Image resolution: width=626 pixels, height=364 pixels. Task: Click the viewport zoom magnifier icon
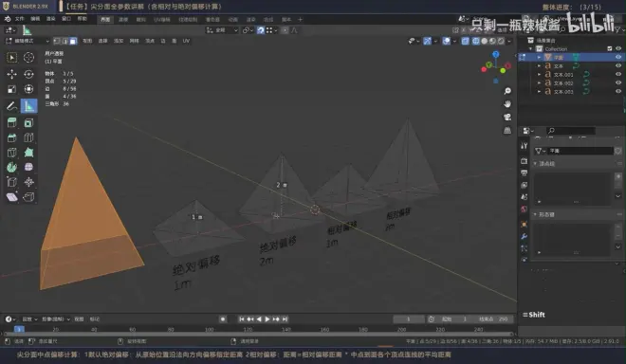[x=507, y=91]
